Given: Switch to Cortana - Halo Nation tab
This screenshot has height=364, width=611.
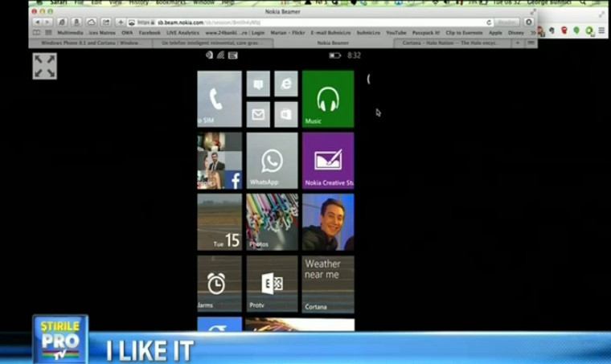Looking at the screenshot, I should [x=452, y=43].
